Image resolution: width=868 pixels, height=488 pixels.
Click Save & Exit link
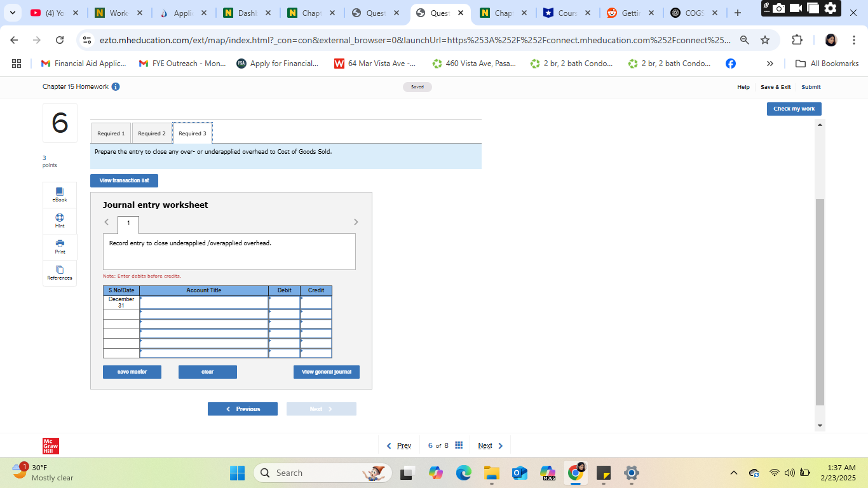776,87
